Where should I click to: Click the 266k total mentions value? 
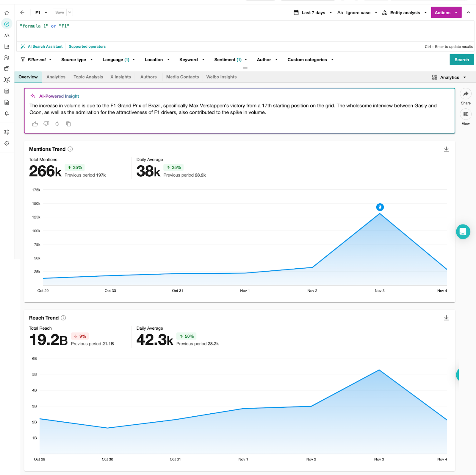pos(45,171)
